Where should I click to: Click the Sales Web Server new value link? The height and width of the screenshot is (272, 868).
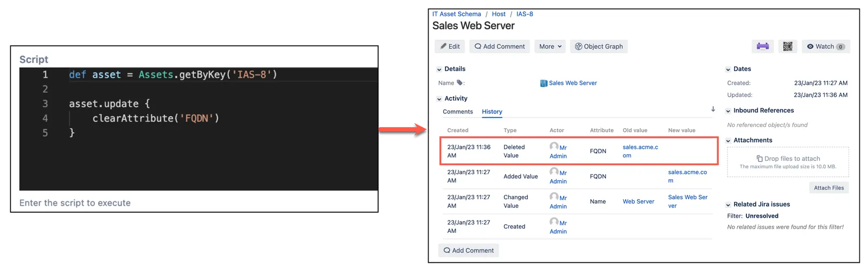[688, 201]
